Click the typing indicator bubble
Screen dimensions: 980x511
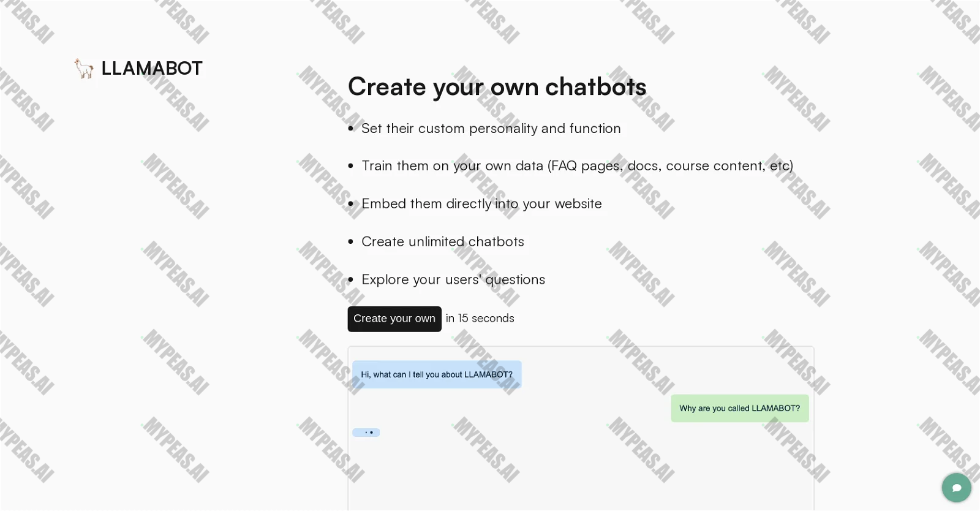(x=366, y=433)
